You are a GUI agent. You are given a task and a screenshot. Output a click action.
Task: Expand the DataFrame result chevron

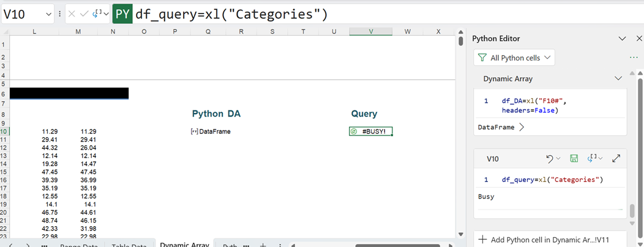pyautogui.click(x=522, y=127)
